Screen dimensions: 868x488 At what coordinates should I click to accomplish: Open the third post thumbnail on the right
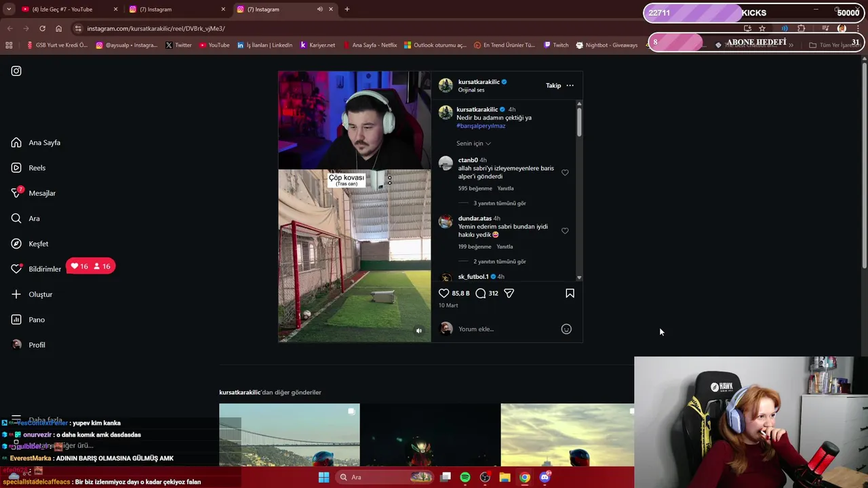click(x=568, y=434)
